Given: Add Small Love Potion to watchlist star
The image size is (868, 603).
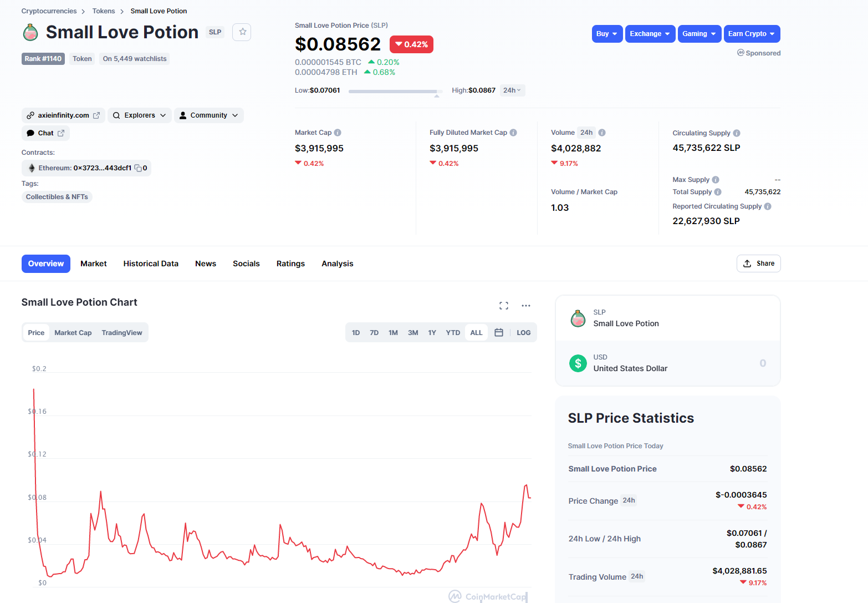Looking at the screenshot, I should pos(242,32).
